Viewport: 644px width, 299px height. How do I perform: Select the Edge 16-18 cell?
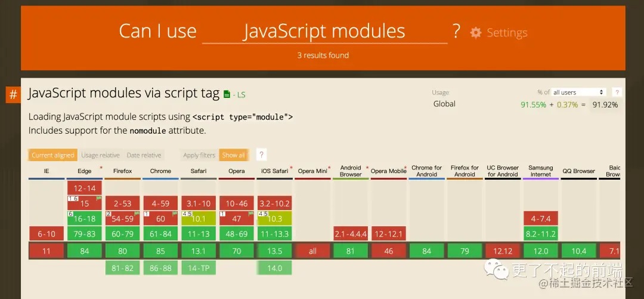pos(85,218)
